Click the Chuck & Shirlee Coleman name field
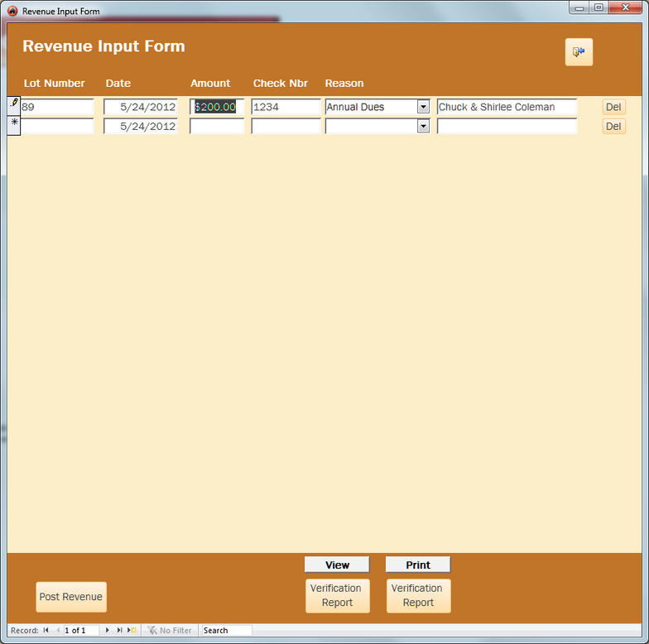649x644 pixels. [507, 107]
